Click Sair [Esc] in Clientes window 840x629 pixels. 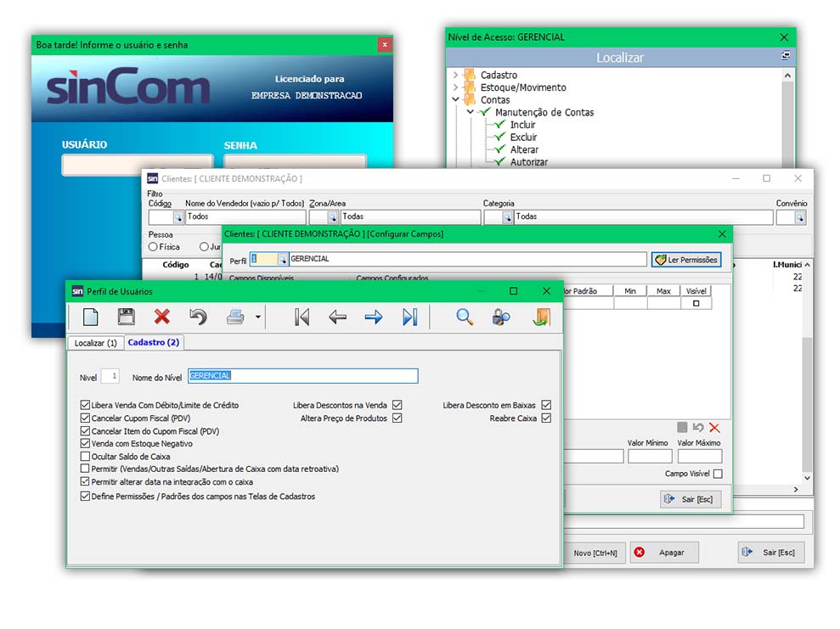[x=771, y=552]
